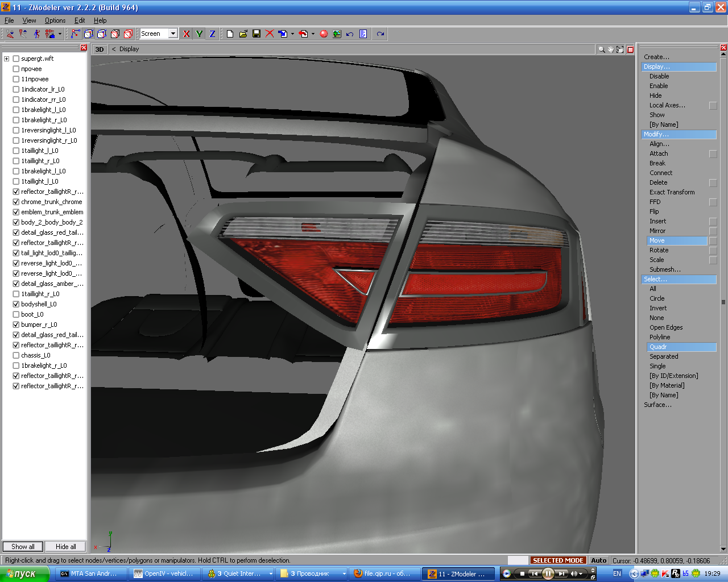The width and height of the screenshot is (728, 582).
Task: Close the objects tree panel
Action: tap(84, 48)
